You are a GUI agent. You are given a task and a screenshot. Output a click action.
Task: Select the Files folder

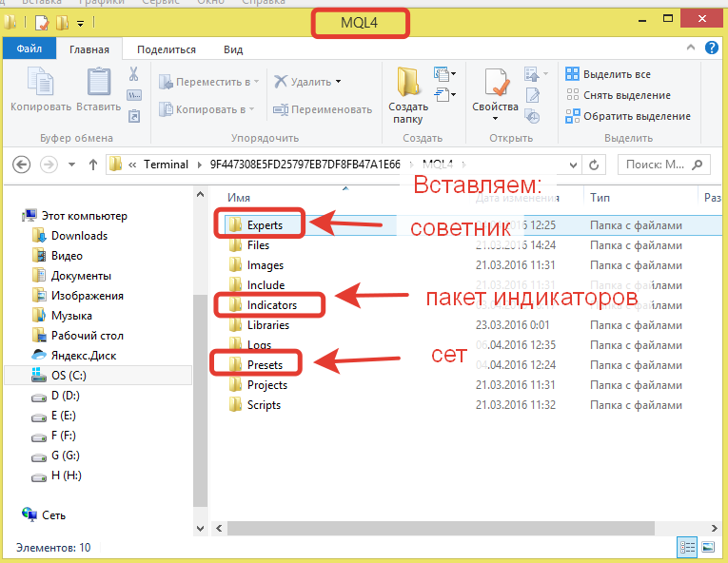click(x=258, y=245)
